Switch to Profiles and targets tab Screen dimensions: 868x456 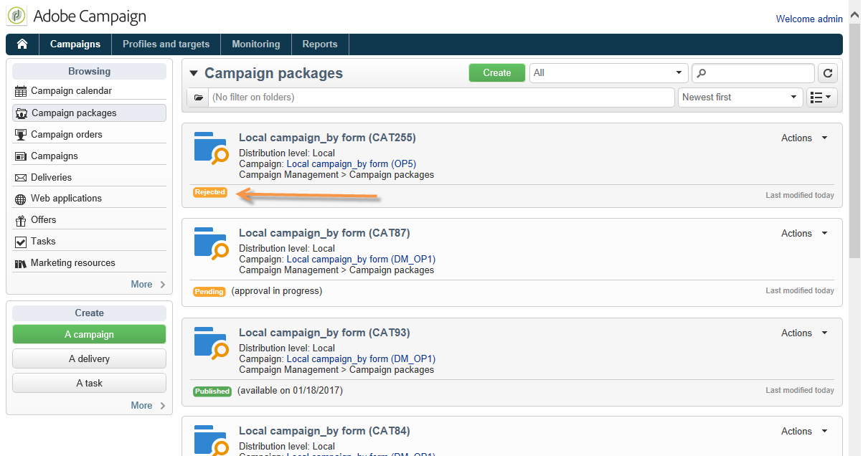pyautogui.click(x=166, y=44)
